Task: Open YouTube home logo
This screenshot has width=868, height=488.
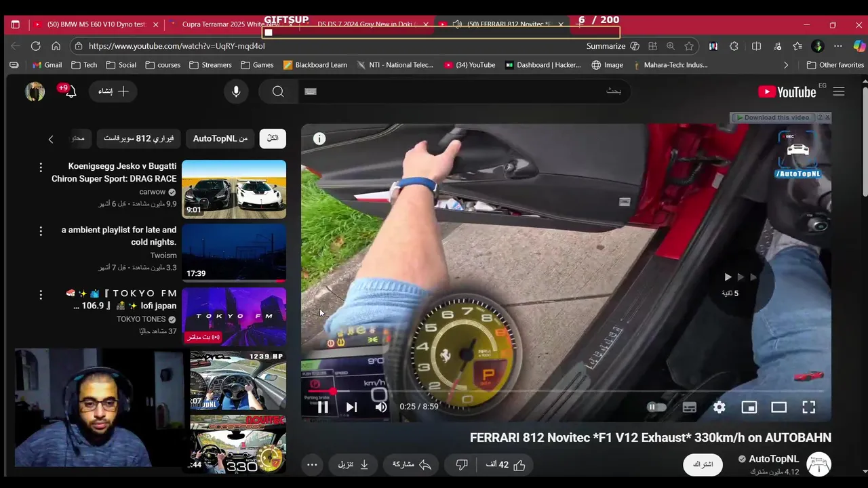Action: click(x=787, y=91)
